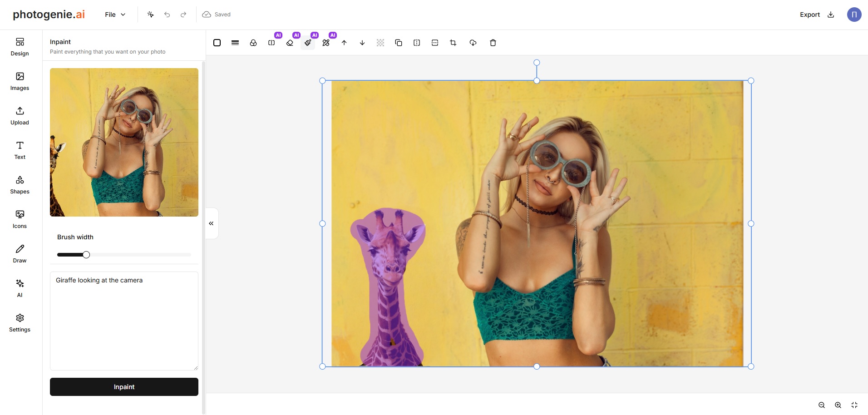Viewport: 868px width, 415px height.
Task: Click the undo arrow
Action: pyautogui.click(x=167, y=15)
